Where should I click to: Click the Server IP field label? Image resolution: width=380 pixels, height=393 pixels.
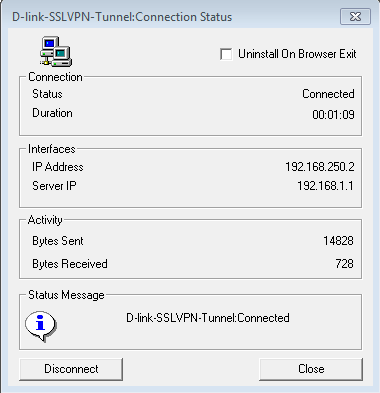point(54,186)
